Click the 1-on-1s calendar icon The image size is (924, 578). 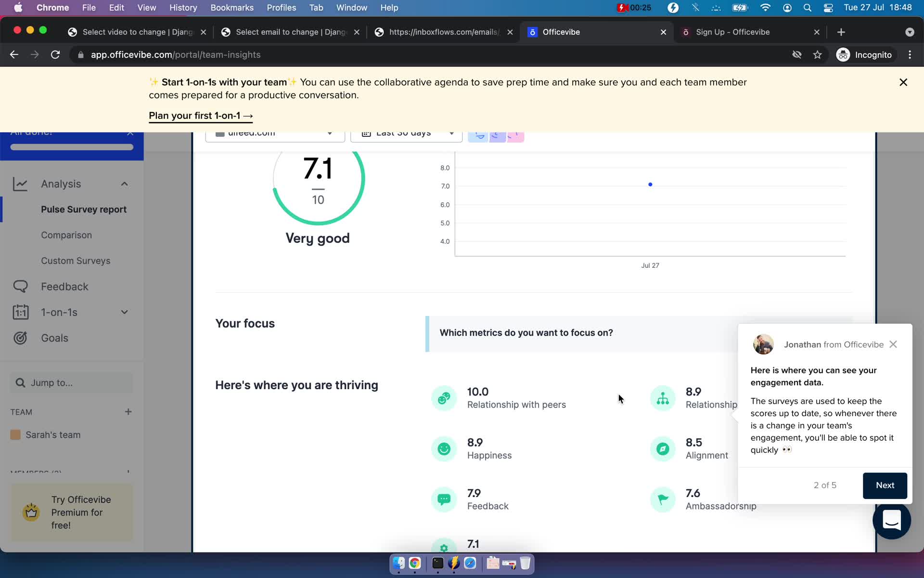tap(21, 312)
